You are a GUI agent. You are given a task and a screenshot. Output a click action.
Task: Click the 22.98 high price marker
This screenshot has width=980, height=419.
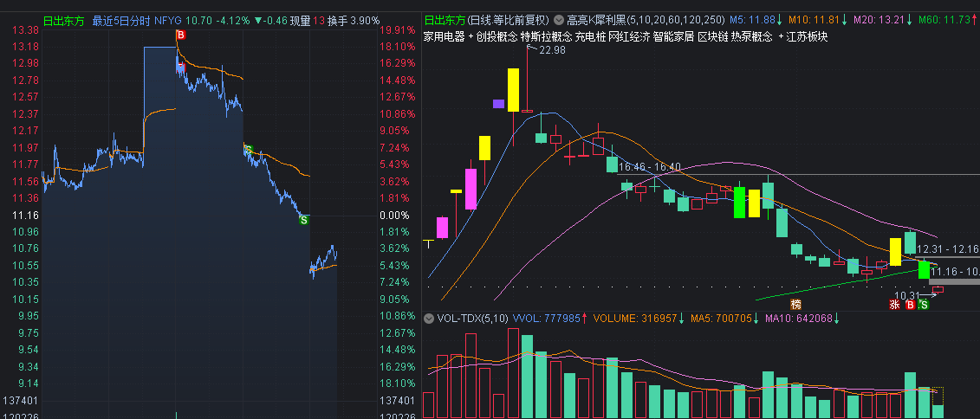pyautogui.click(x=551, y=51)
